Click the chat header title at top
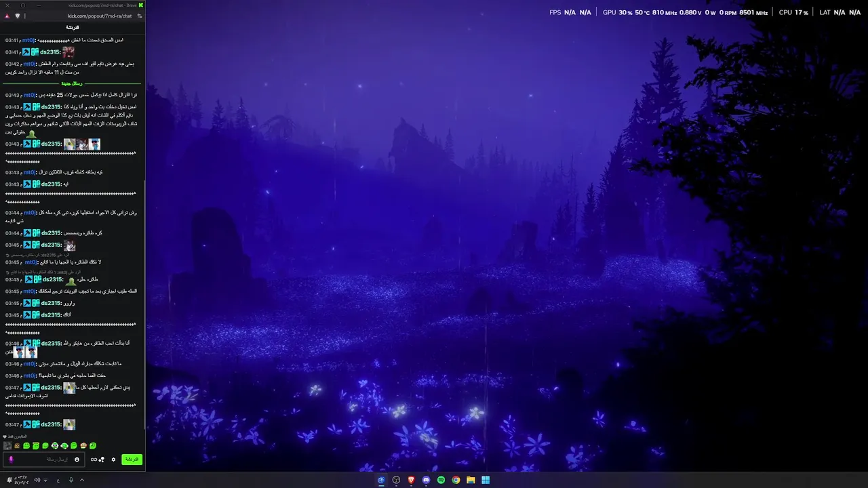This screenshot has height=488, width=868. [x=73, y=27]
